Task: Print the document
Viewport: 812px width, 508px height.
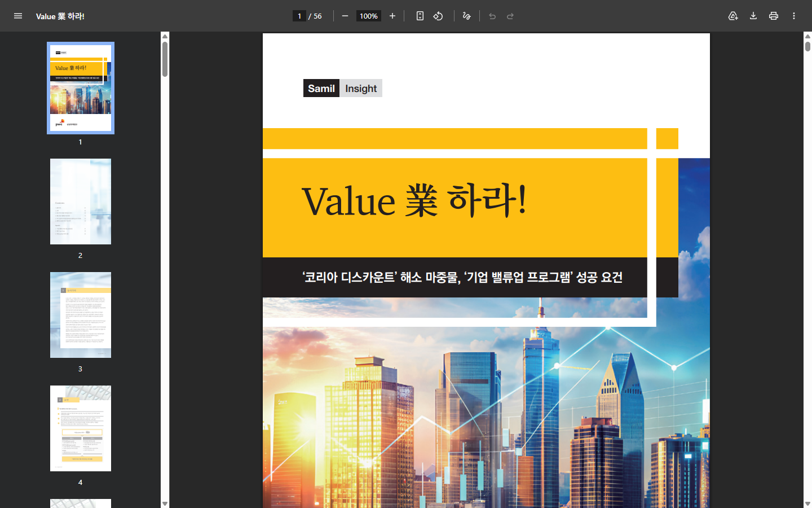Action: click(x=774, y=16)
